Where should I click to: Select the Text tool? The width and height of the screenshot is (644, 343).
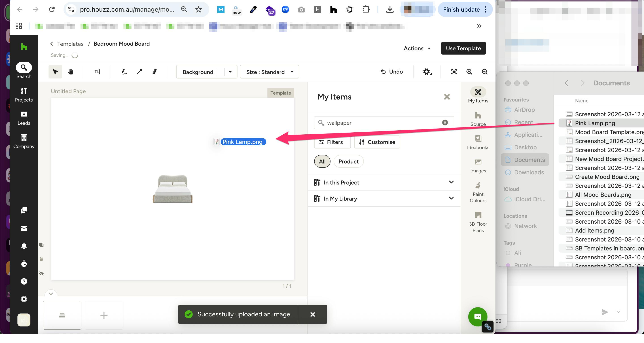pyautogui.click(x=97, y=72)
